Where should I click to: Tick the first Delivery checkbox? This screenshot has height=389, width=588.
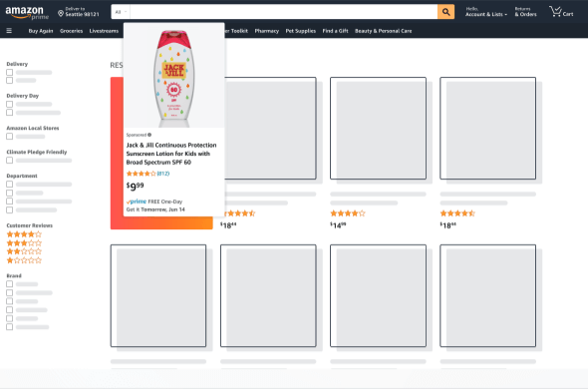pos(9,72)
